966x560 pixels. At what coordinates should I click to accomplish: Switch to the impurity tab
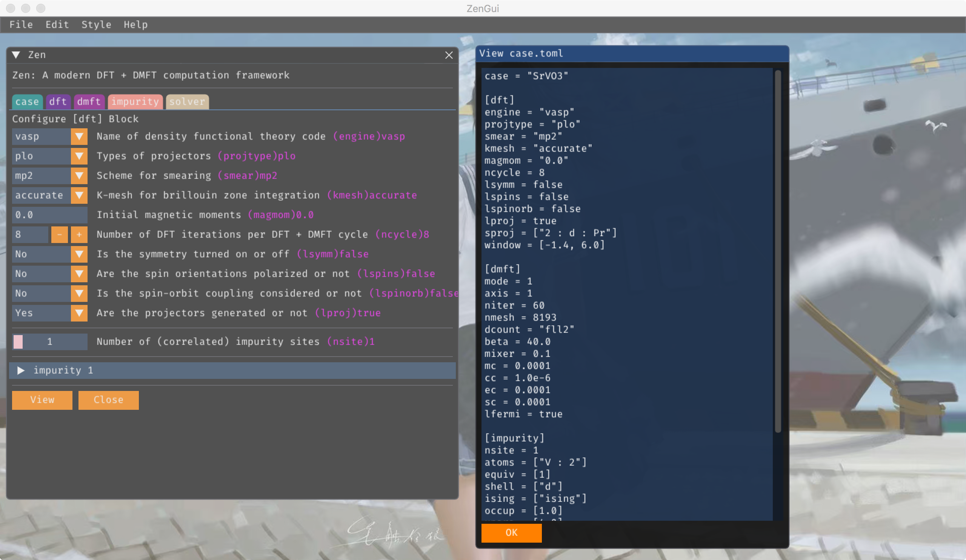[135, 102]
